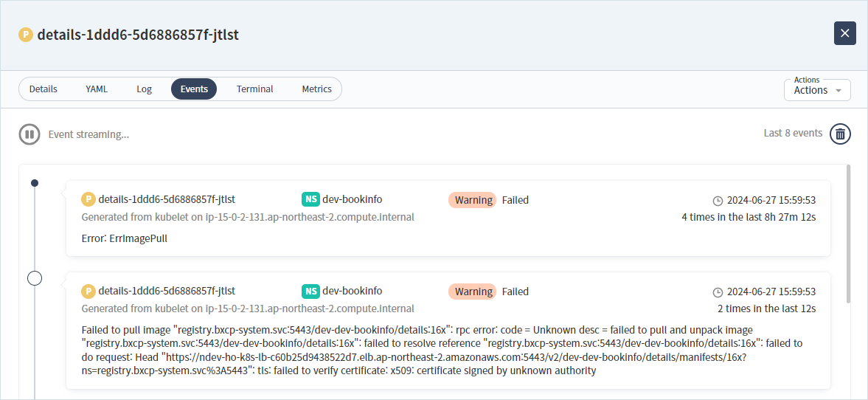Click the 'Last 8 events' label
This screenshot has width=868, height=400.
click(x=793, y=133)
